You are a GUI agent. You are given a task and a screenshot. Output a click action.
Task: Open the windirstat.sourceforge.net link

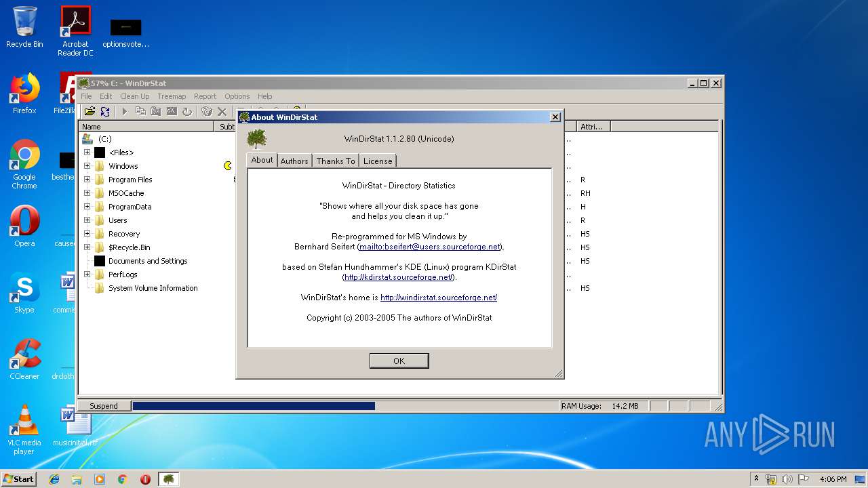pos(439,298)
